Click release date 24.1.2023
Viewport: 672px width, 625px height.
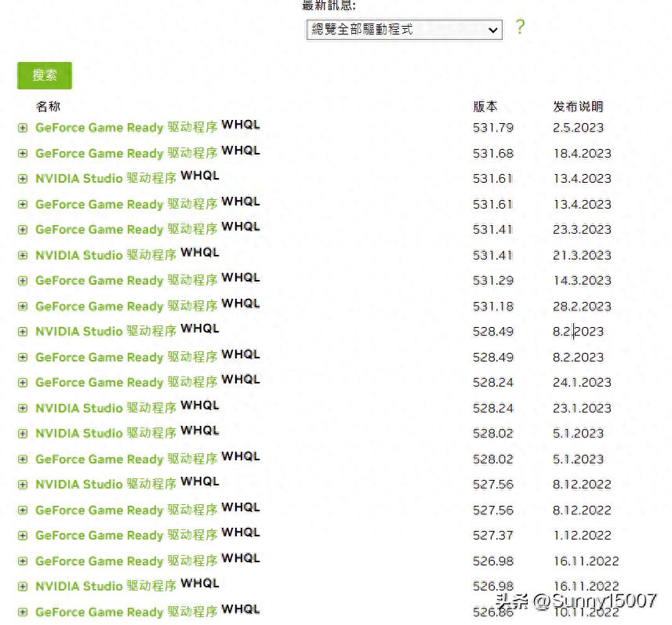[582, 383]
